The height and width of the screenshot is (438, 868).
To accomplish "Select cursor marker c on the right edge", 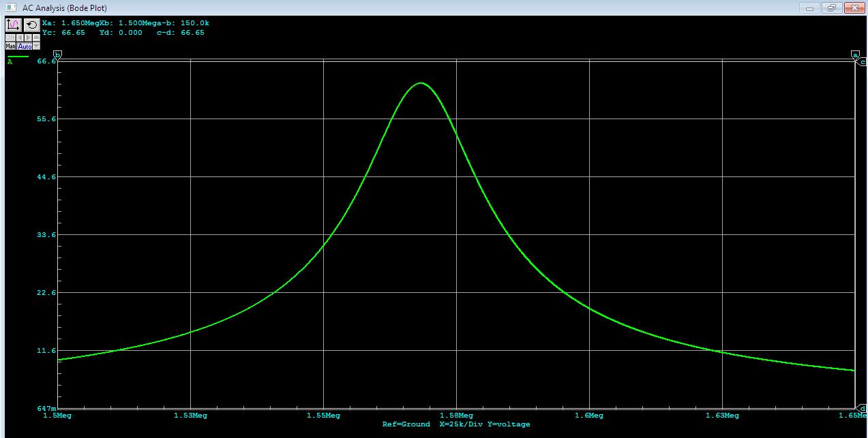I will [x=862, y=62].
